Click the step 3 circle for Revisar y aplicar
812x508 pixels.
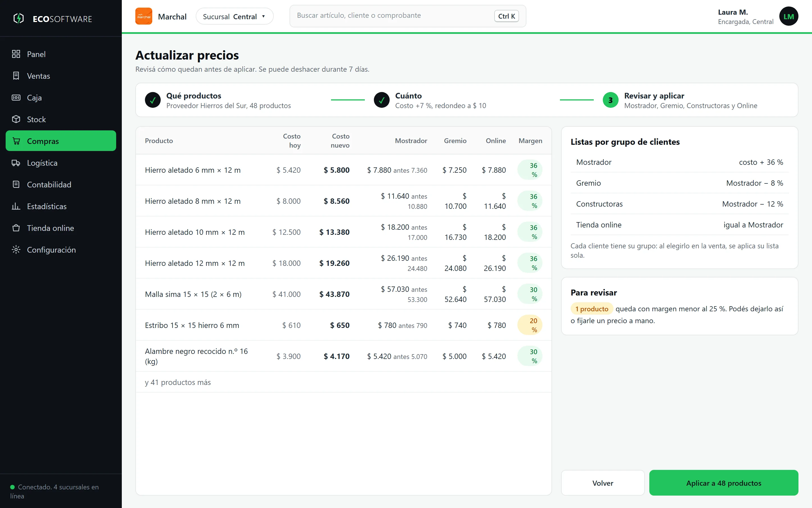tap(610, 100)
